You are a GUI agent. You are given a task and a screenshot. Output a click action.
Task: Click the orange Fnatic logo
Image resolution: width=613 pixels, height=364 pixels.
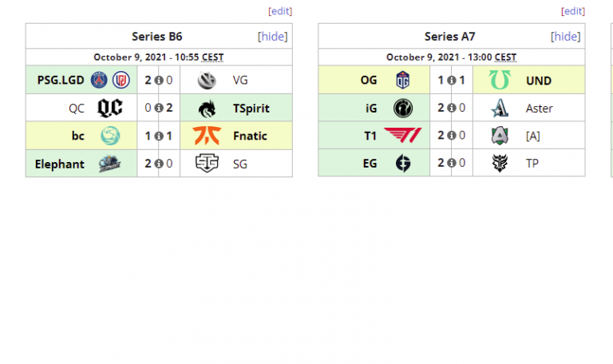pos(207,136)
